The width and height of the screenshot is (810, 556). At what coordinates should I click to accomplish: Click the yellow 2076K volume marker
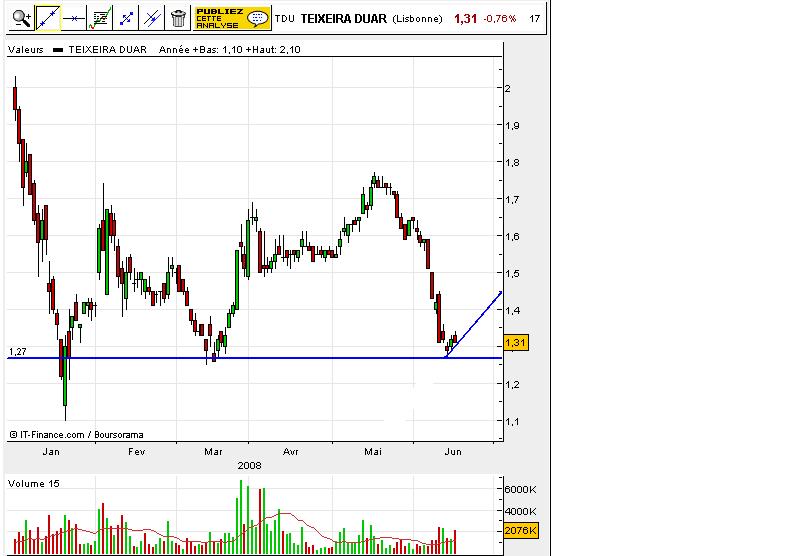(x=521, y=531)
